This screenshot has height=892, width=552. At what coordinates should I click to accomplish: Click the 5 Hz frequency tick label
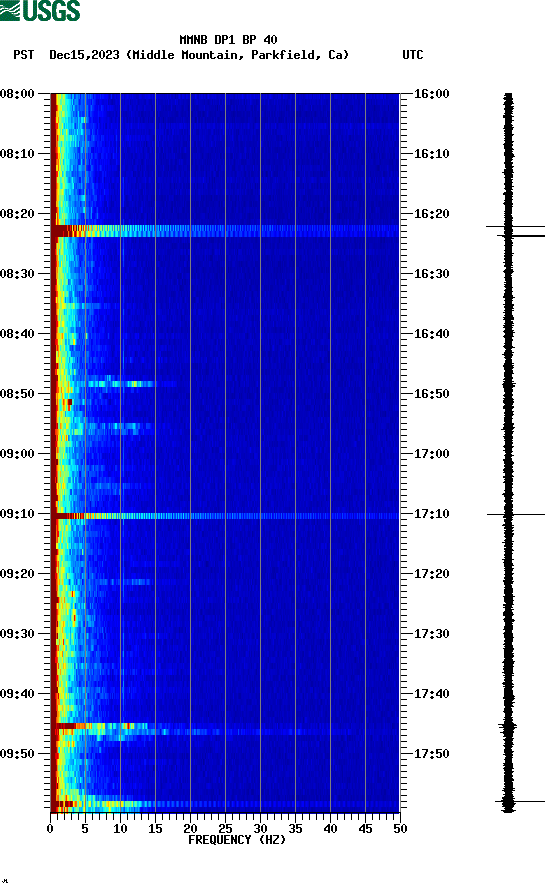point(85,829)
